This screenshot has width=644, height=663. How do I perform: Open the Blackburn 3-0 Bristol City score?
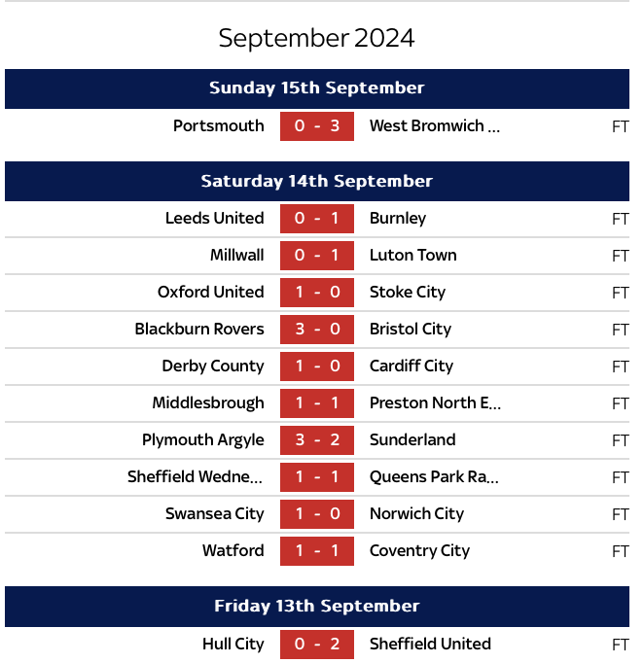317,330
